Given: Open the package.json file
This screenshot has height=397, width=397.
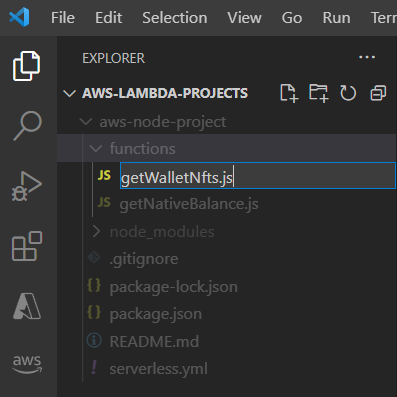Looking at the screenshot, I should point(156,314).
